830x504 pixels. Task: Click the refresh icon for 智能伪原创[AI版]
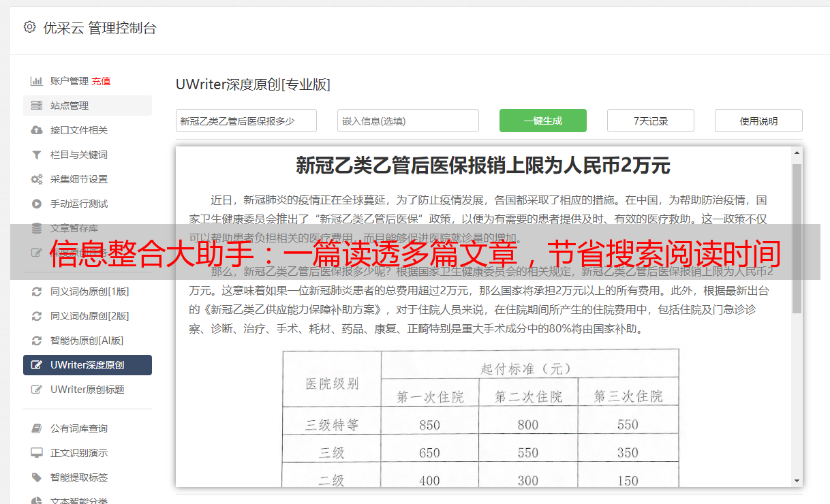pos(37,341)
